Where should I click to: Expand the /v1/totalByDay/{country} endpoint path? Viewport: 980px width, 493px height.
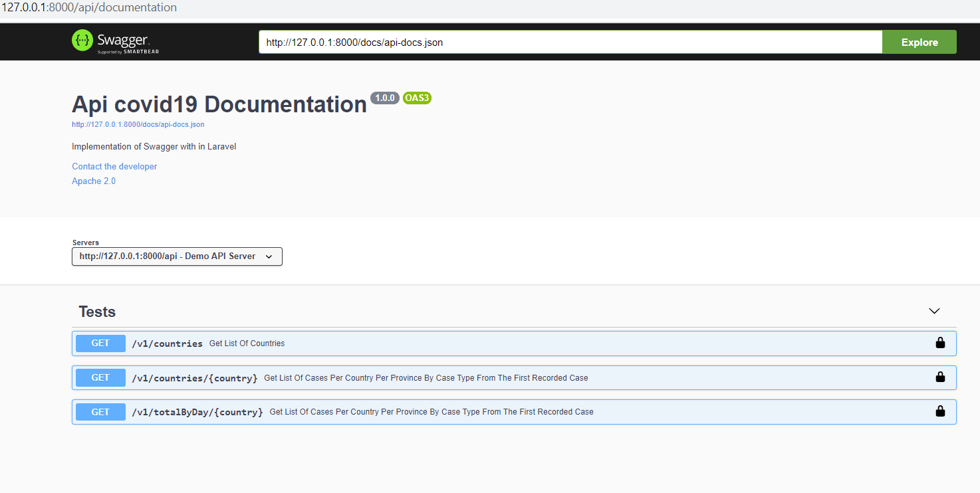coord(197,412)
